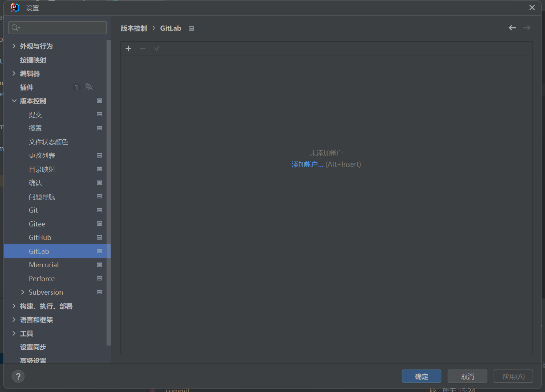Navigate forward with the right arrow icon
Image resolution: width=545 pixels, height=392 pixels.
[x=527, y=28]
